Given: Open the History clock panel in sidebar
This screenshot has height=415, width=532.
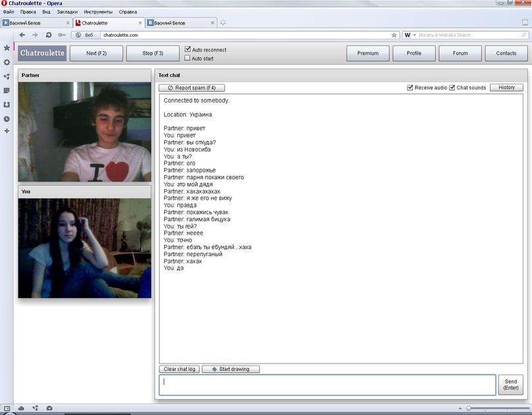Looking at the screenshot, I should point(7,119).
